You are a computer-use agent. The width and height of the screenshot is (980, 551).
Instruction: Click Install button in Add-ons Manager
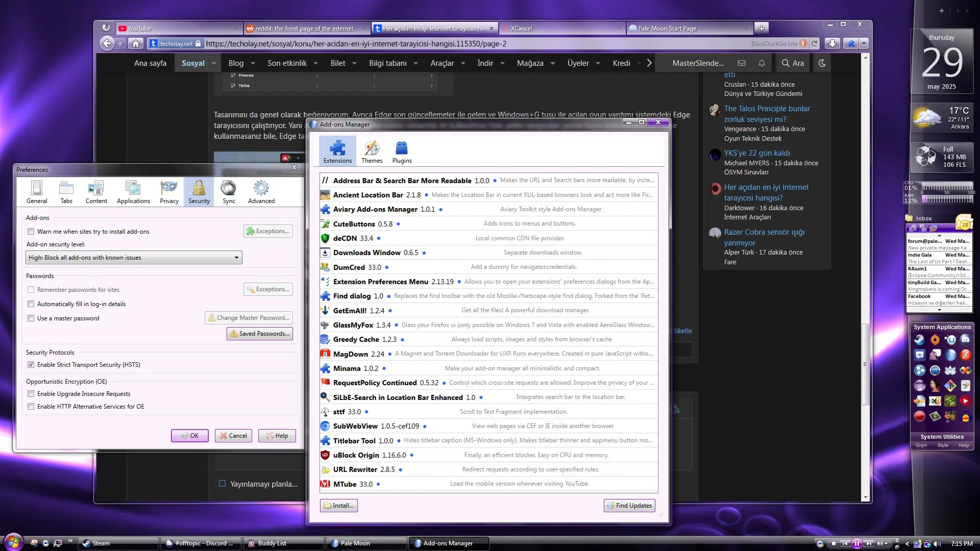[339, 506]
